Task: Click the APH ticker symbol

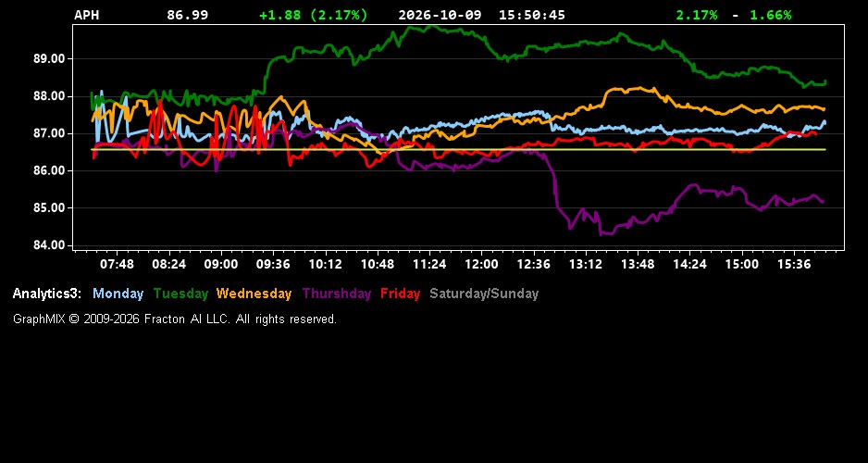Action: click(87, 15)
